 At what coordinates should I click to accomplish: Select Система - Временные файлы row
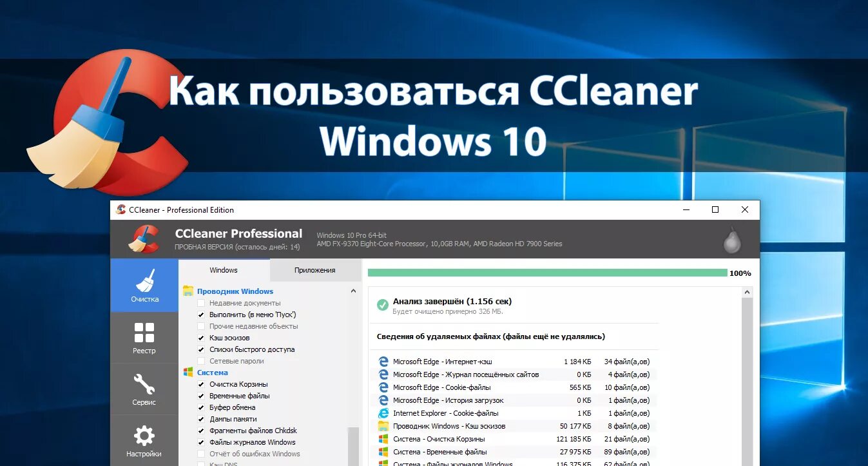(x=514, y=452)
